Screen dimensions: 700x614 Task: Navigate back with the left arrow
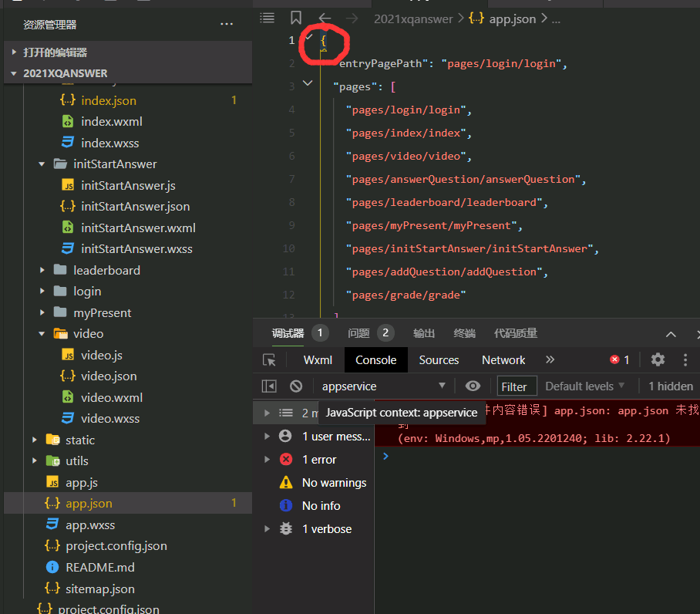pyautogui.click(x=325, y=19)
